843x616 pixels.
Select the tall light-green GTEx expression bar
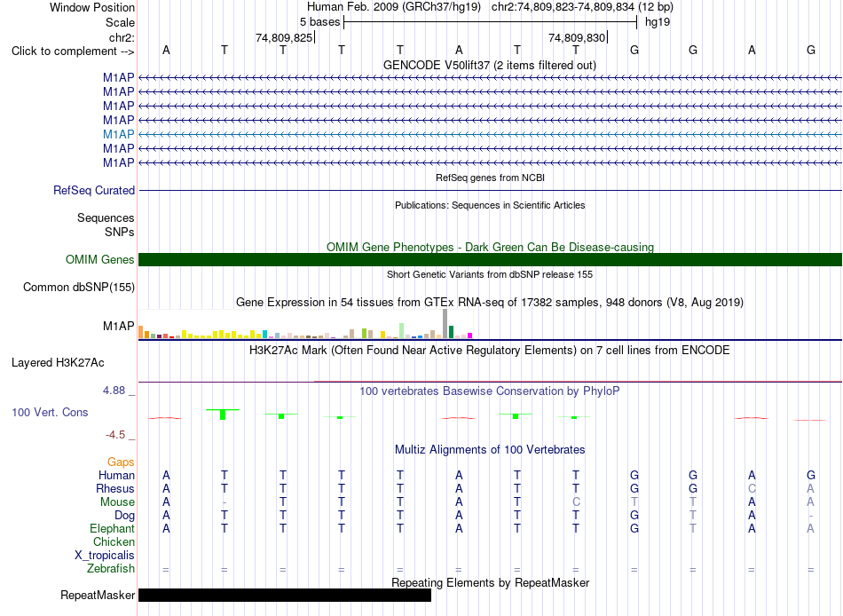tap(402, 330)
